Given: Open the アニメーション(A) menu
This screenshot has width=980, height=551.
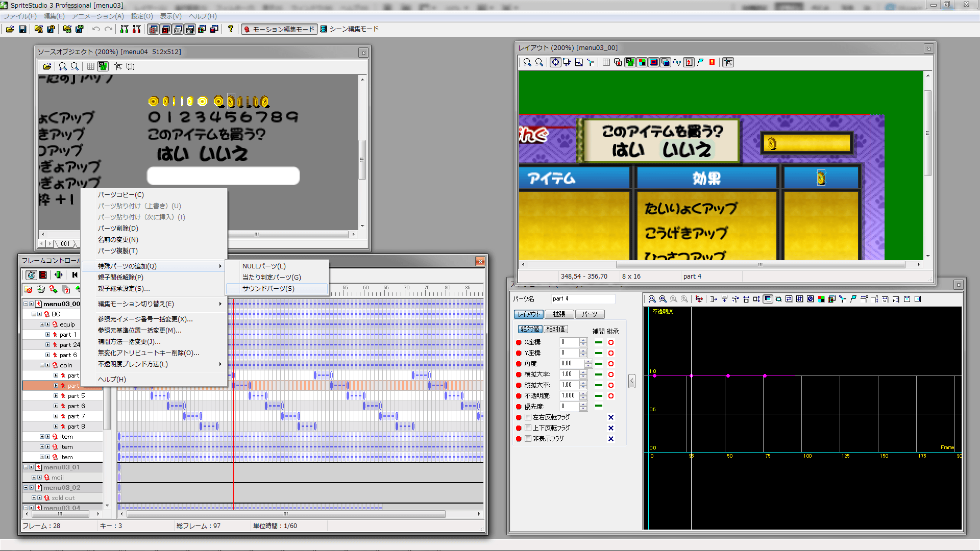Looking at the screenshot, I should [98, 16].
